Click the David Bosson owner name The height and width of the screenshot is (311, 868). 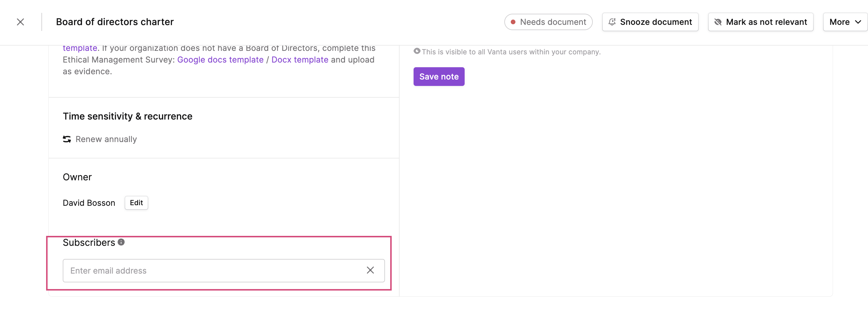click(89, 203)
